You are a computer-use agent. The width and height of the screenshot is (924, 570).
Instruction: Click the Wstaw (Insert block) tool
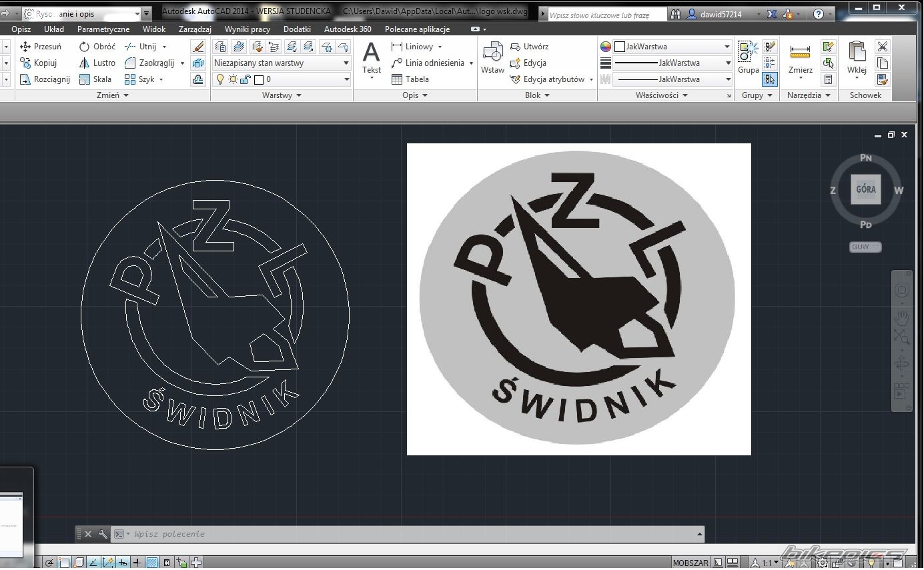[x=493, y=57]
